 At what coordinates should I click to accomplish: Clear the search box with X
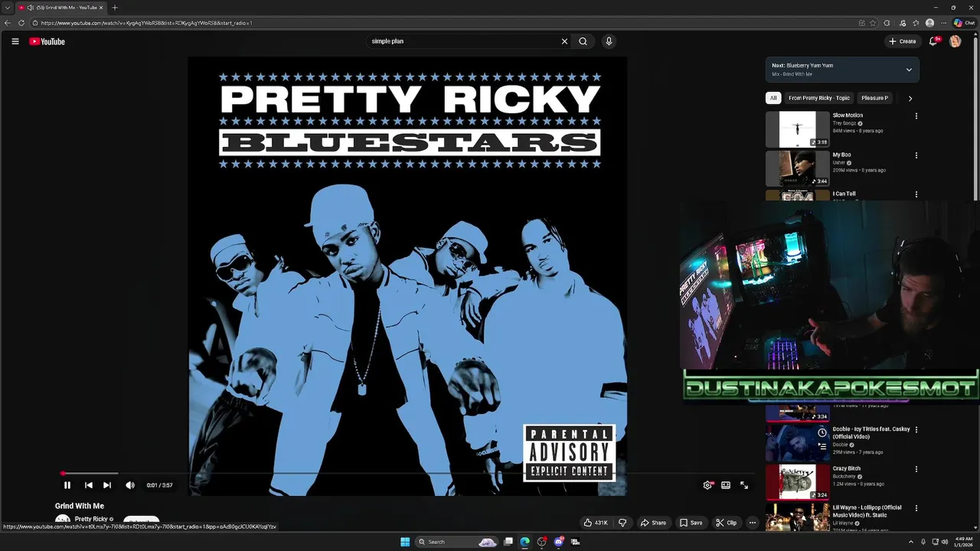(x=564, y=41)
